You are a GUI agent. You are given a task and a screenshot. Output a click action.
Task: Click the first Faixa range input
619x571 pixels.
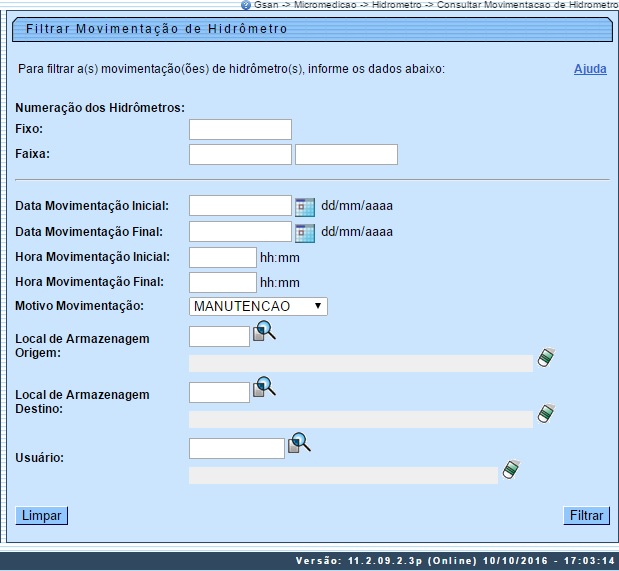click(x=240, y=154)
